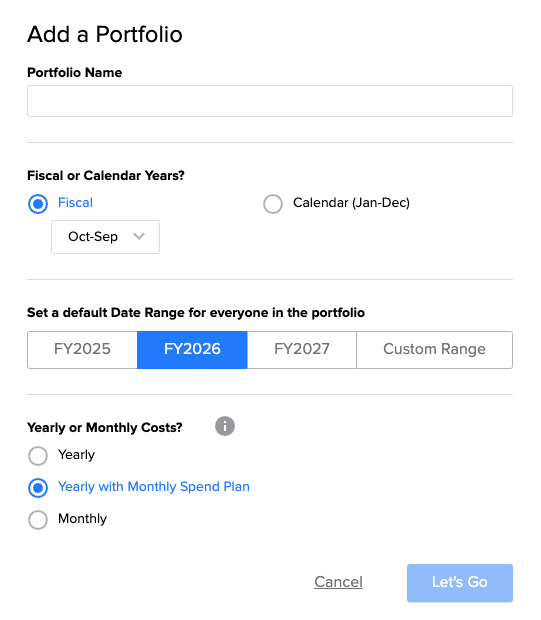Image resolution: width=541 pixels, height=620 pixels.
Task: Open the Oct-Sep fiscal period dropdown
Action: (106, 237)
